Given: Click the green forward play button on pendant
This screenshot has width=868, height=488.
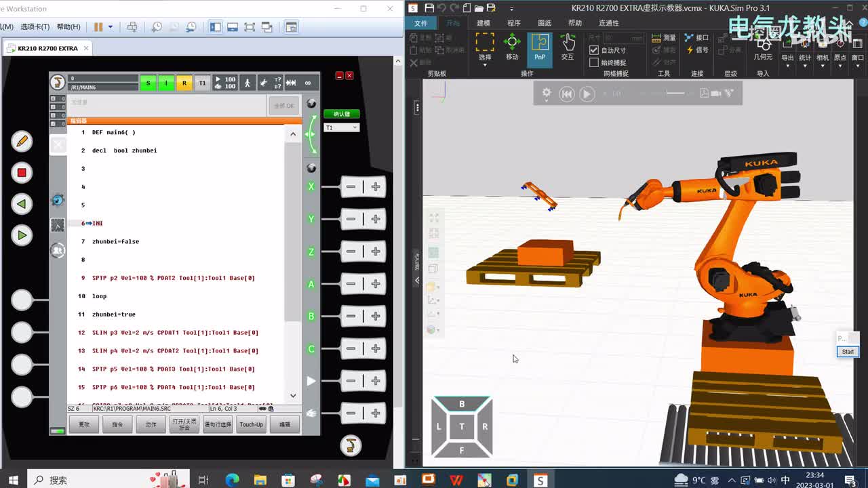Looking at the screenshot, I should coord(22,235).
